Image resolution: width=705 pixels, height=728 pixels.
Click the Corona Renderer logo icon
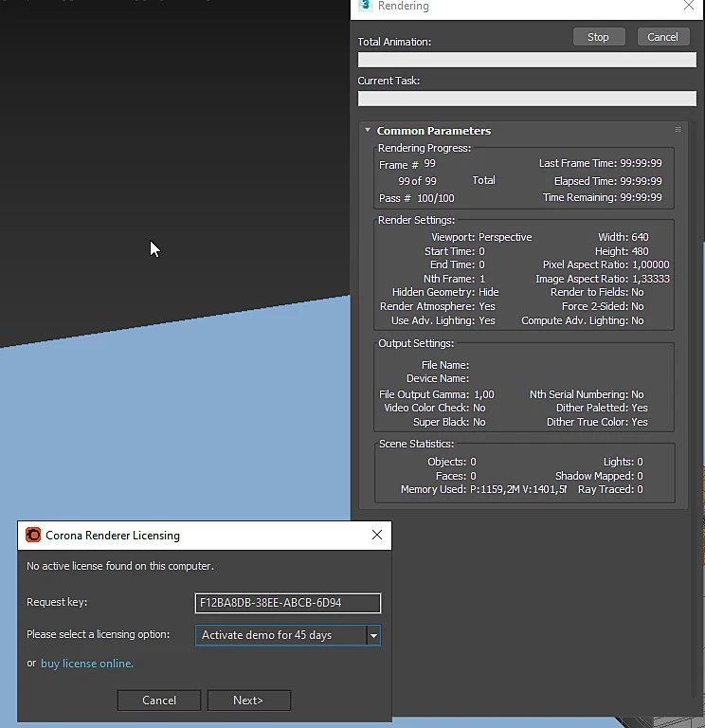click(x=33, y=535)
